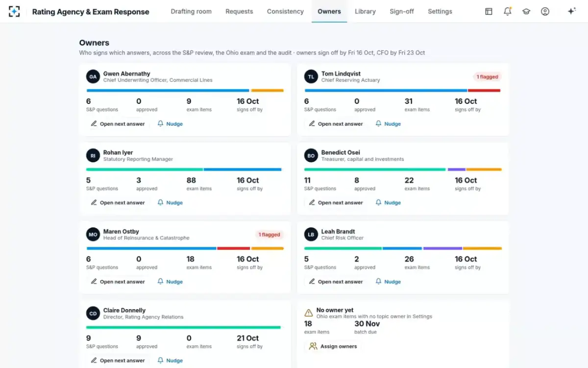Nudge Gwen Abernathy
This screenshot has width=588, height=368.
pyautogui.click(x=170, y=124)
